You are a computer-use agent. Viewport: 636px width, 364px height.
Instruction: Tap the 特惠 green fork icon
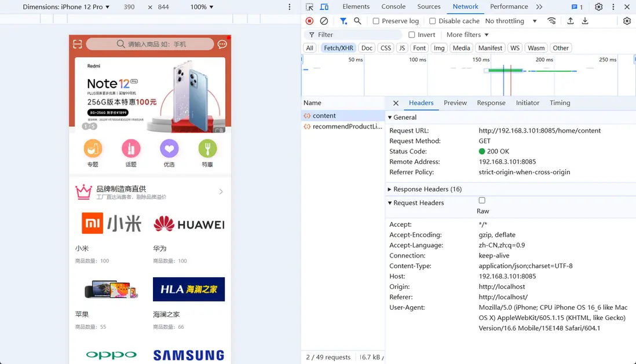point(207,148)
